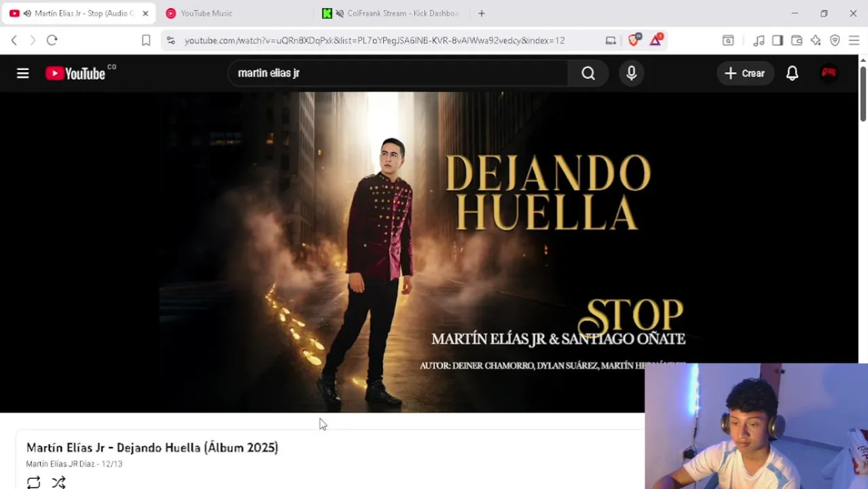Open the Crear create menu
Screen dimensions: 868x489
click(745, 73)
